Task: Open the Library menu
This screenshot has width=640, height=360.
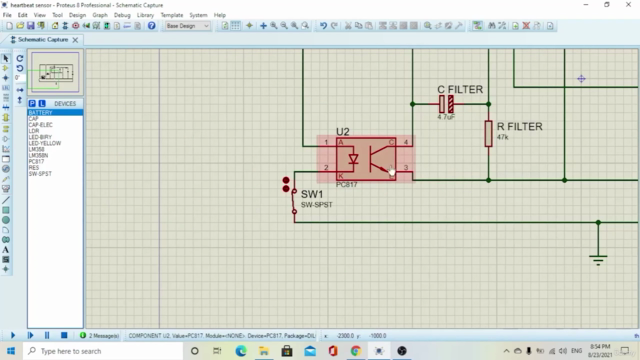Action: (x=145, y=15)
